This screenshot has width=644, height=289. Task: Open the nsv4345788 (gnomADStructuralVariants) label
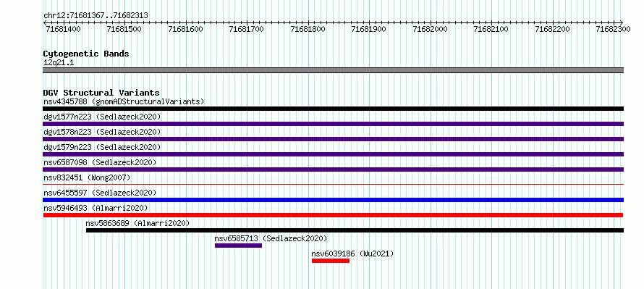point(124,101)
